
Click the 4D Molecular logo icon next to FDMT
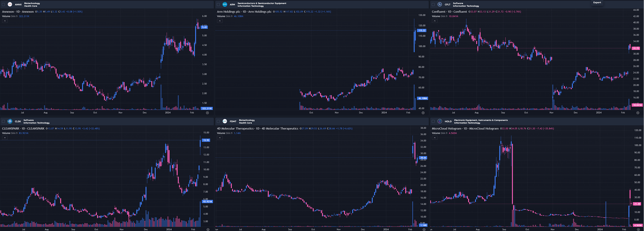click(x=225, y=121)
